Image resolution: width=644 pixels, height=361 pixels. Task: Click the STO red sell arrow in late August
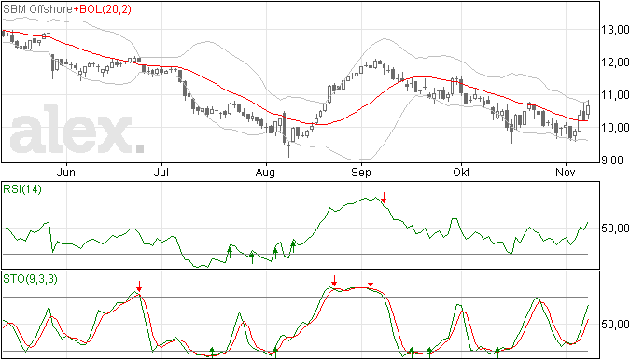tap(334, 281)
